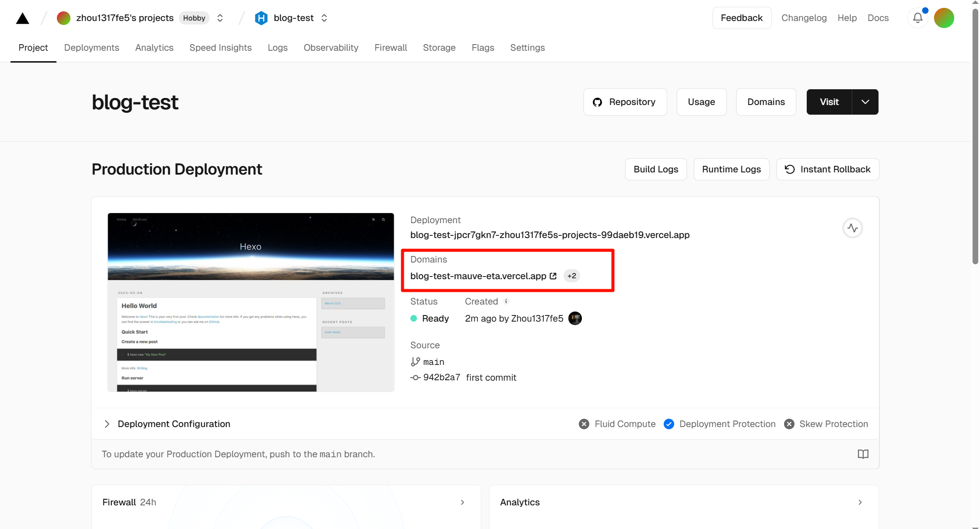
Task: Switch to the Settings tab
Action: tap(527, 48)
